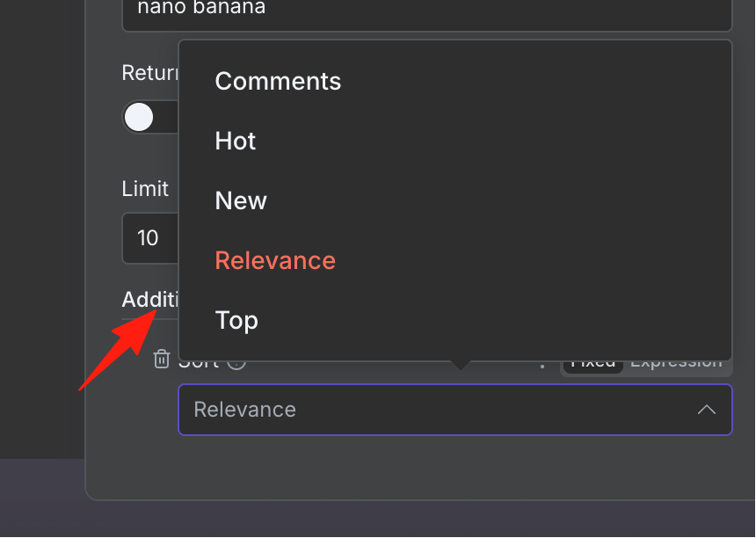The height and width of the screenshot is (538, 756).
Task: Open the Relevance sort dropdown field
Action: [x=455, y=410]
